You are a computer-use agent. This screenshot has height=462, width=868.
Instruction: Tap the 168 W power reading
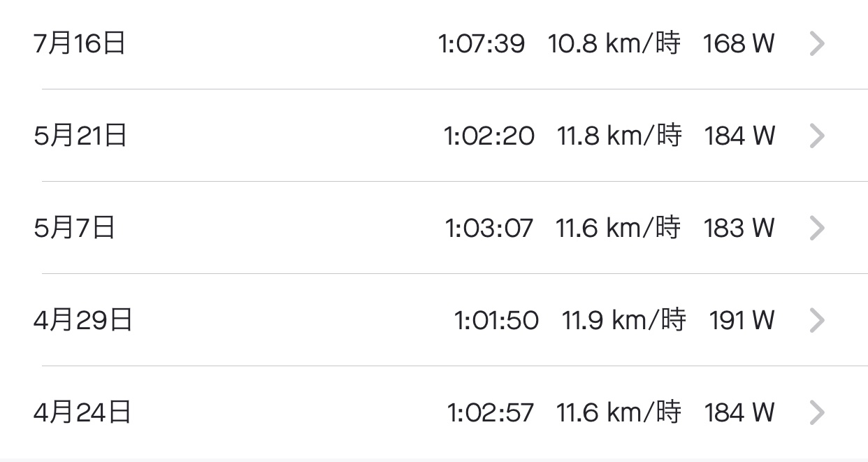click(x=739, y=44)
